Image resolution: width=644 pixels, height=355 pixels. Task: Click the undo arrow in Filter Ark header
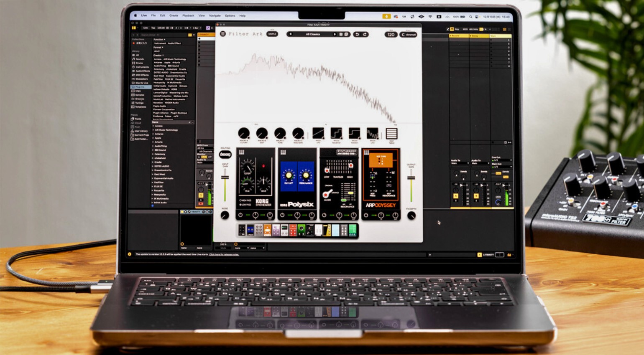358,35
